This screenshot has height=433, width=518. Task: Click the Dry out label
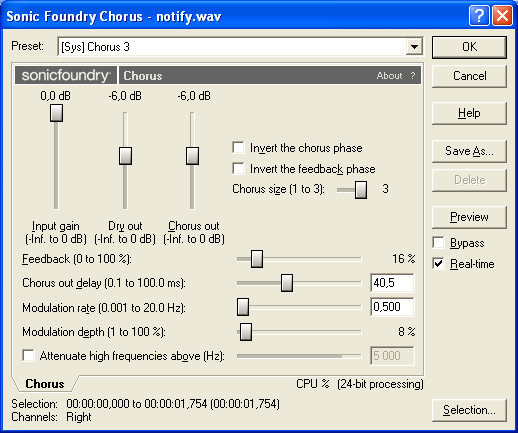[x=125, y=226]
